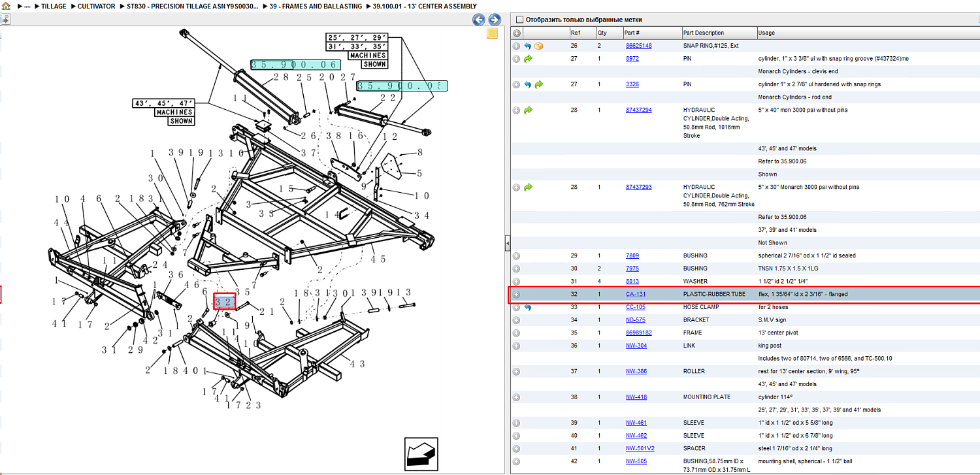Add tube CA-131 using its plus icon

(x=516, y=294)
